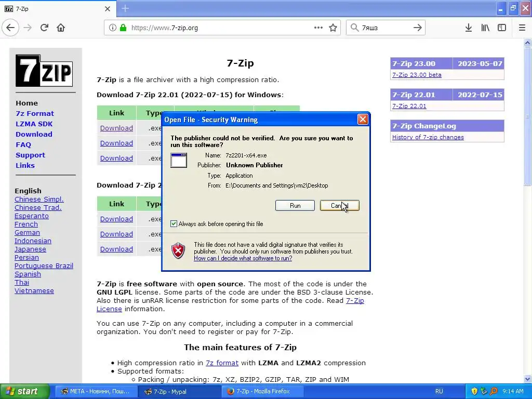Viewport: 532px width, 399px height.
Task: Open the downloads arrow icon
Action: coord(468,28)
